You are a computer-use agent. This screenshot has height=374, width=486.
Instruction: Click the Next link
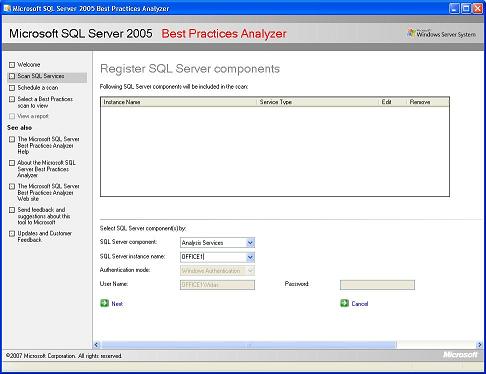tap(117, 304)
